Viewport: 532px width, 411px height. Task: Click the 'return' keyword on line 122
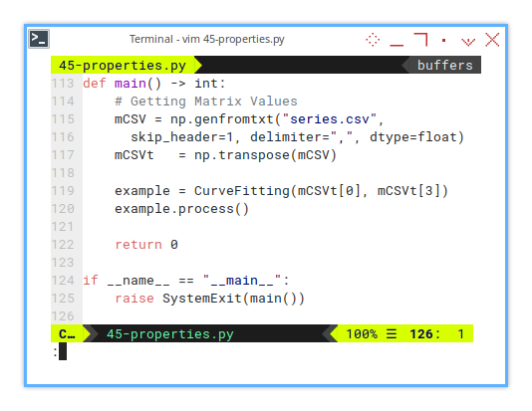[x=138, y=245]
